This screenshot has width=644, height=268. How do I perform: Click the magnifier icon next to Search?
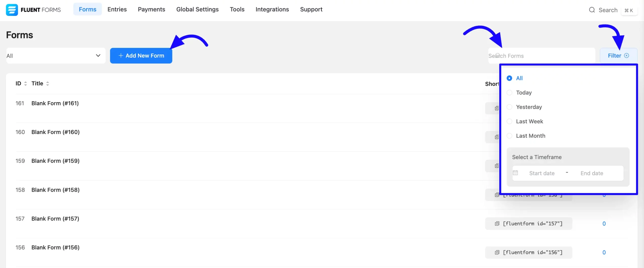coord(592,10)
